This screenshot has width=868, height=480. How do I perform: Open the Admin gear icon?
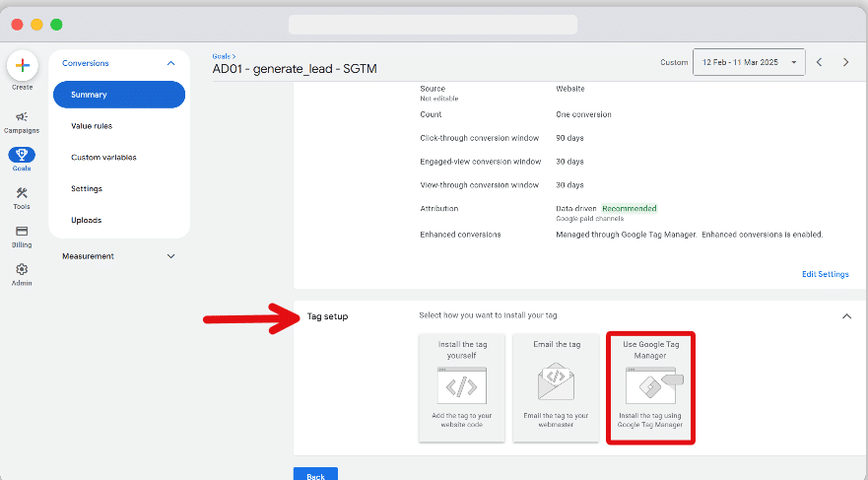point(22,269)
